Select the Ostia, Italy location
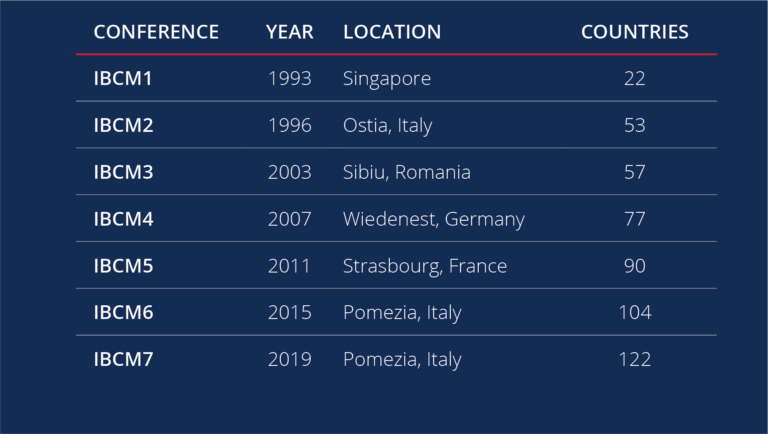Screen dimensions: 768x434 (387, 126)
